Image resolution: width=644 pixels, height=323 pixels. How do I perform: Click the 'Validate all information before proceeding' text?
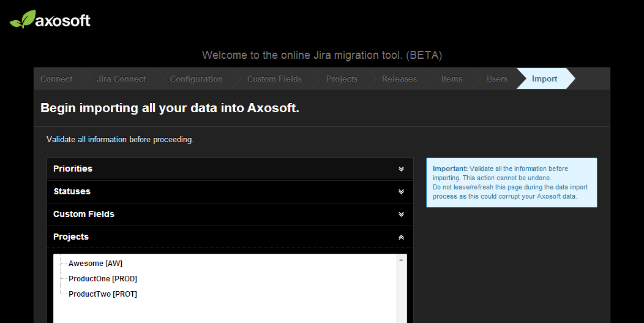(x=120, y=140)
